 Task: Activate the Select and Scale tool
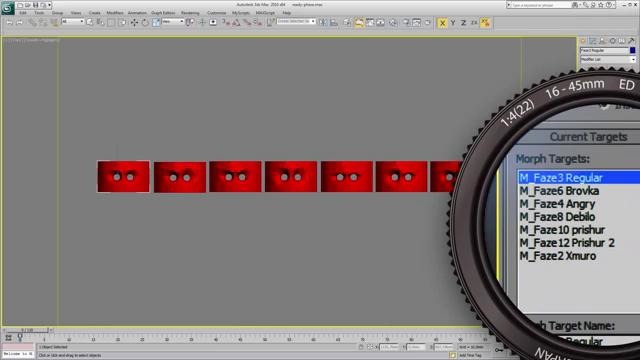tap(156, 23)
